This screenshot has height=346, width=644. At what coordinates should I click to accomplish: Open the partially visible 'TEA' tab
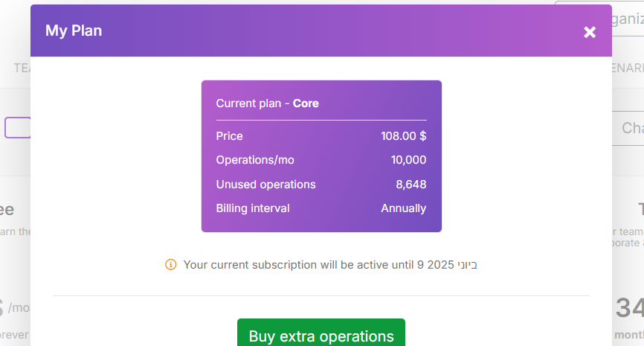point(22,68)
